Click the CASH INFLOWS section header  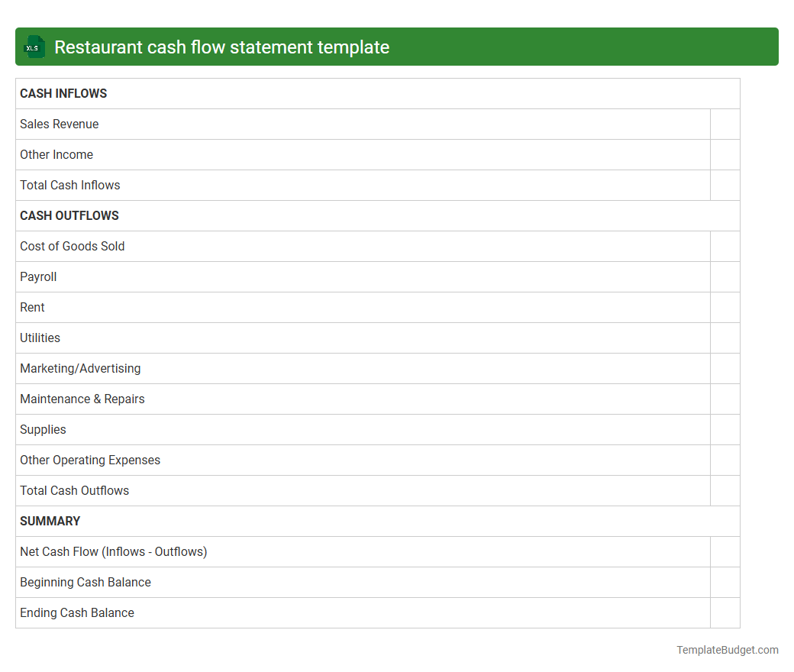click(x=63, y=93)
